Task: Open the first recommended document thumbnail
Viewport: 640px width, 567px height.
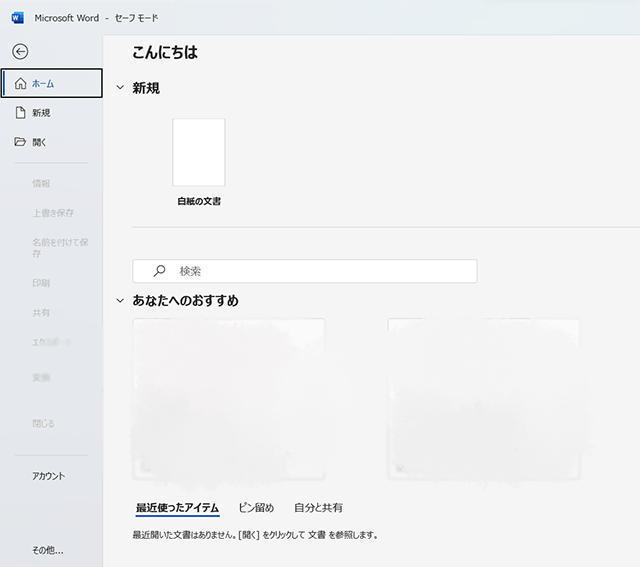Action: point(228,397)
